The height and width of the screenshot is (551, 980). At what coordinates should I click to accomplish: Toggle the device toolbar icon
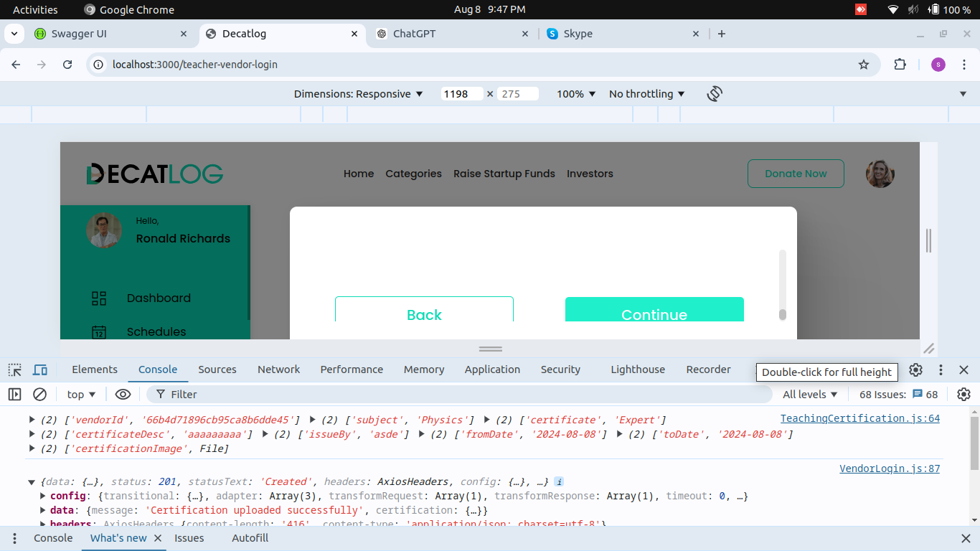pos(40,370)
